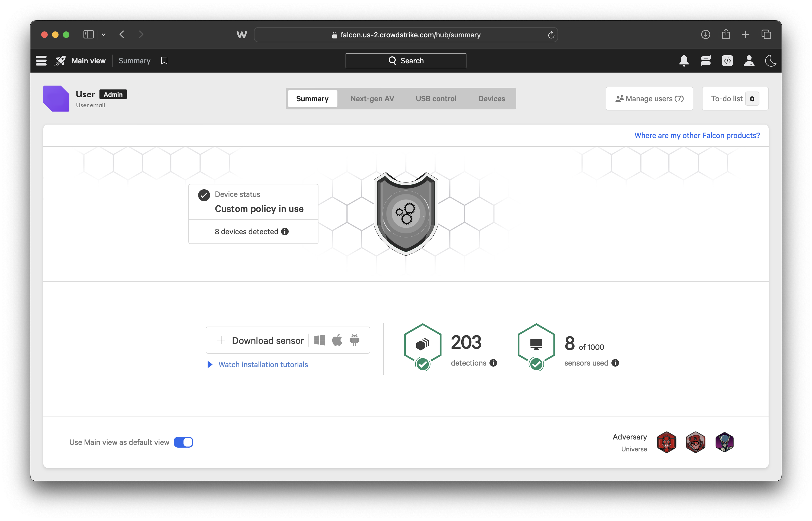Disable Use Main view as default view
812x521 pixels.
pos(183,442)
